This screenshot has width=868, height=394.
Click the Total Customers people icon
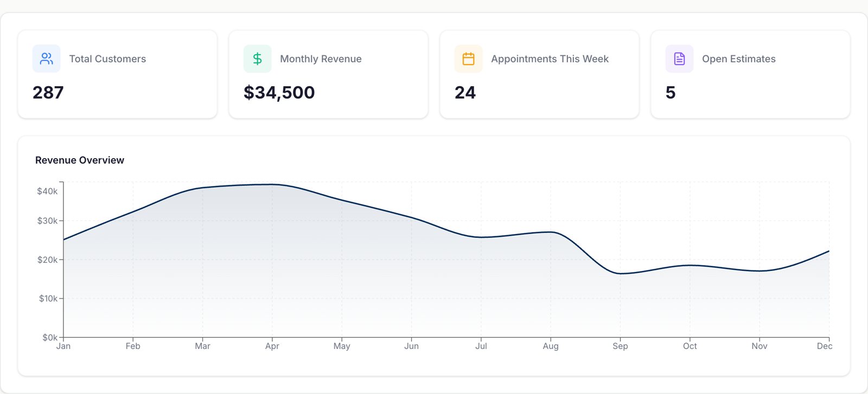pyautogui.click(x=47, y=59)
